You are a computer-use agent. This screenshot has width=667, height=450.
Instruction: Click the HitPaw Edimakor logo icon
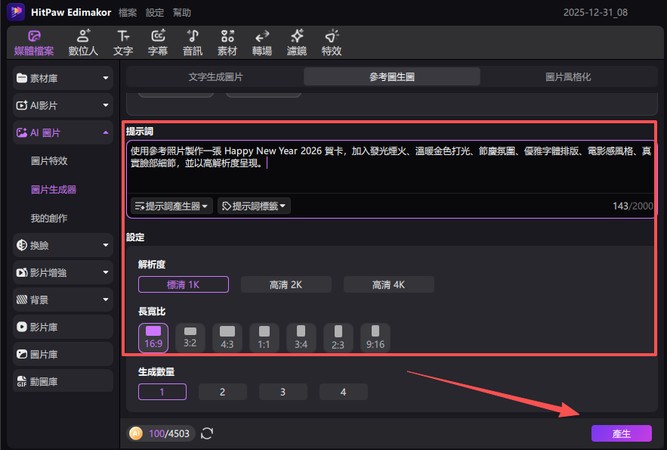16,12
